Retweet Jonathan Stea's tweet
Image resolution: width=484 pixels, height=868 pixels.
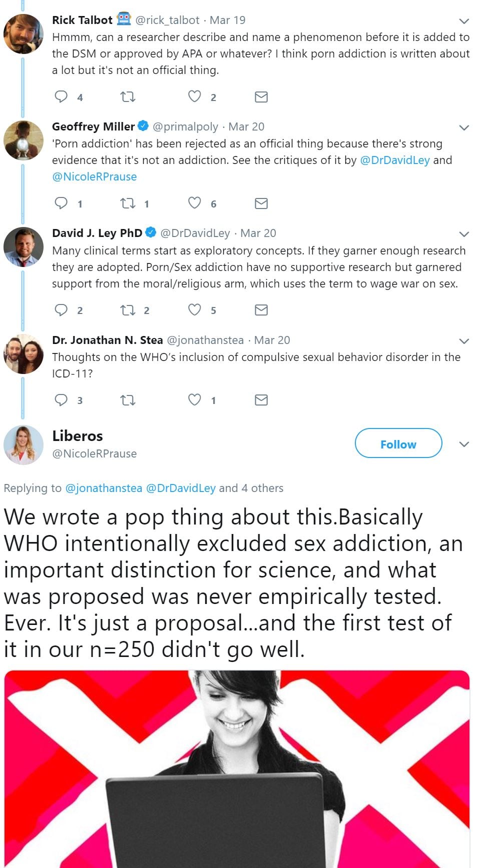[128, 400]
